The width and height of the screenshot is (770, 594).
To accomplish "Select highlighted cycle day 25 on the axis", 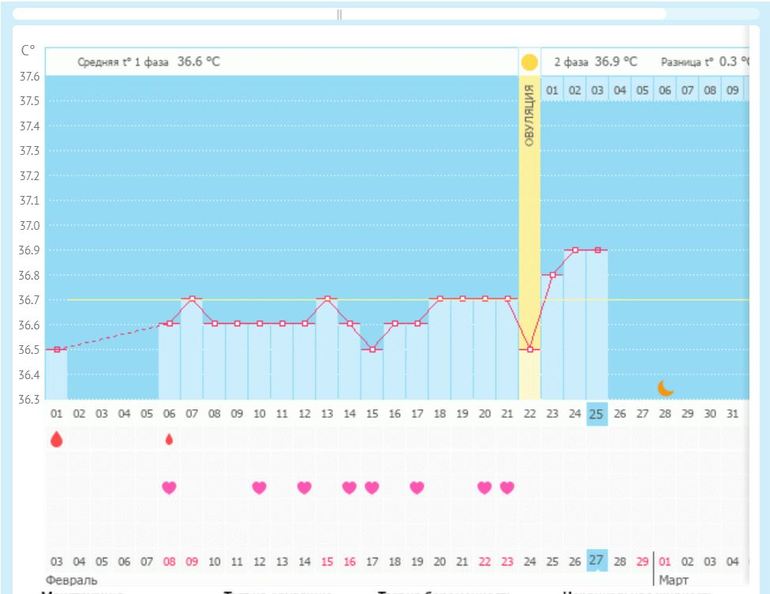I will [x=596, y=413].
